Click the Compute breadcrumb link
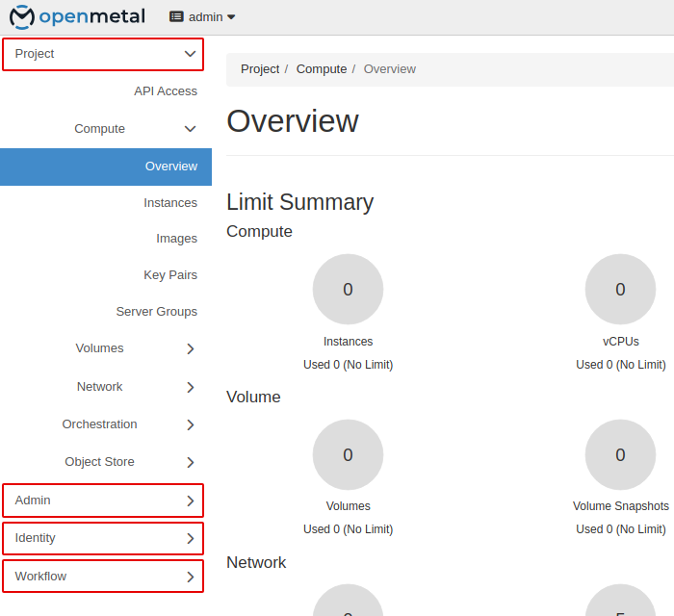 click(x=322, y=69)
